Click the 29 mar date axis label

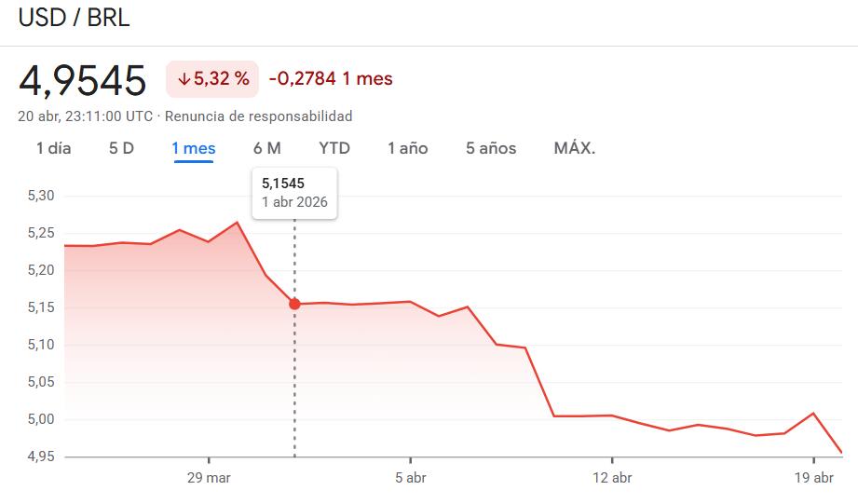point(208,477)
